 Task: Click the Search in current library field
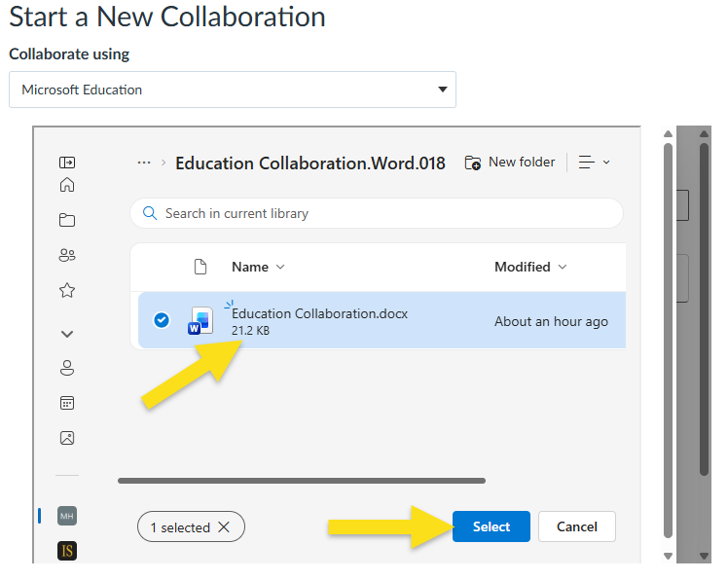pos(377,213)
